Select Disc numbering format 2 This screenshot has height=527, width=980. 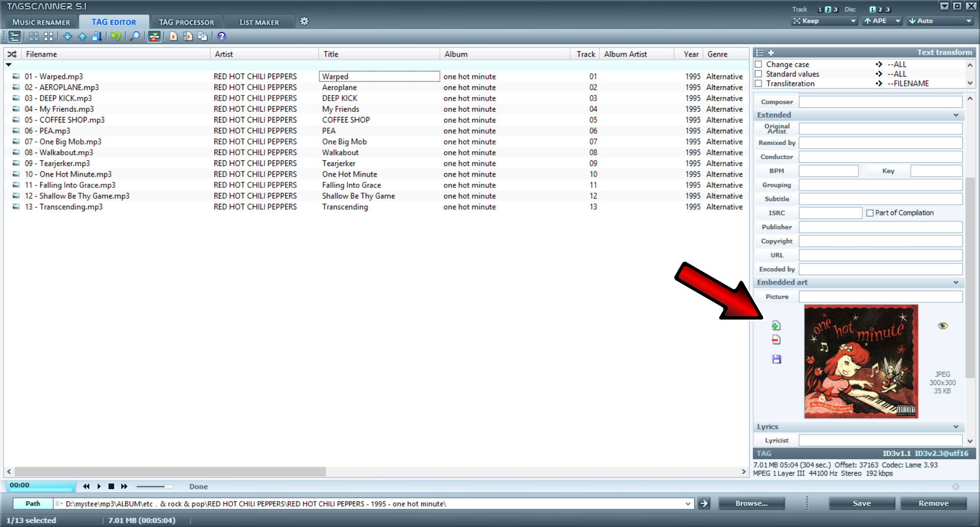click(x=880, y=10)
